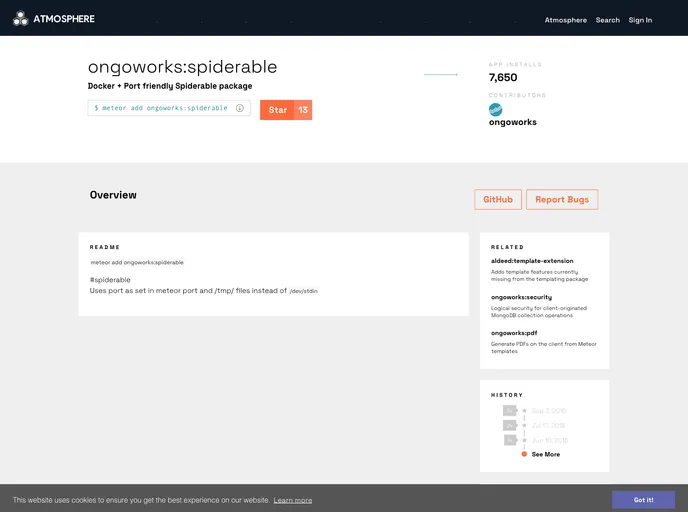This screenshot has height=512, width=688.
Task: Open Search in the top navigation
Action: (x=608, y=20)
